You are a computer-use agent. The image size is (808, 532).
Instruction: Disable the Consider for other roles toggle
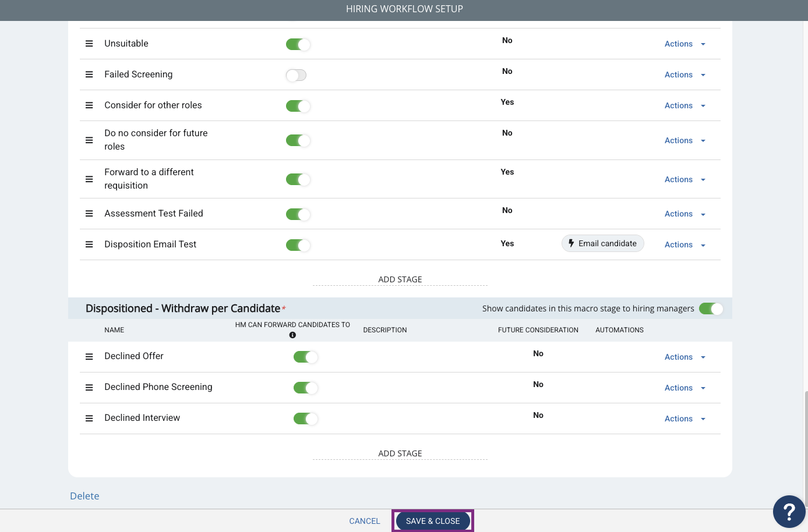(298, 106)
